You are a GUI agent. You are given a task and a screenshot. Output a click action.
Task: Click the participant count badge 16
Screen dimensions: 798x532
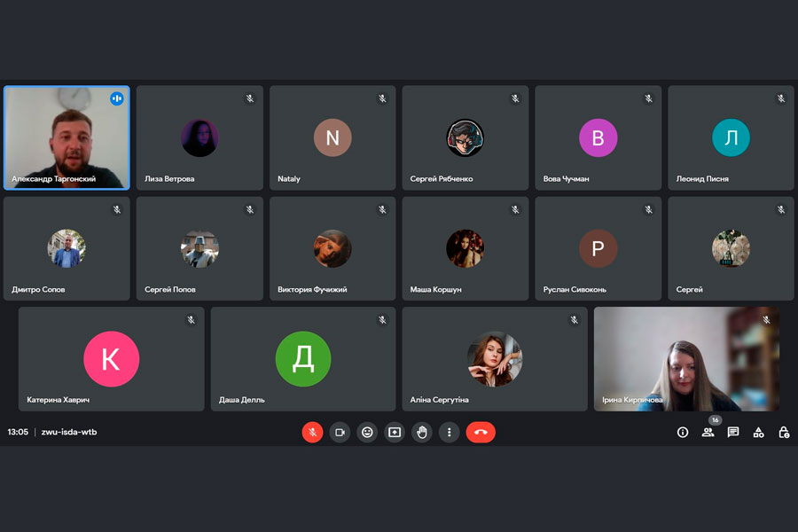[x=715, y=420]
